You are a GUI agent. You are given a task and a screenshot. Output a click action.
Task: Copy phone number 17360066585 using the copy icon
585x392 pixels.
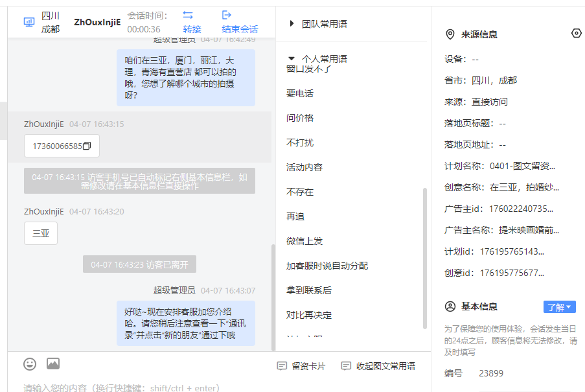[87, 146]
